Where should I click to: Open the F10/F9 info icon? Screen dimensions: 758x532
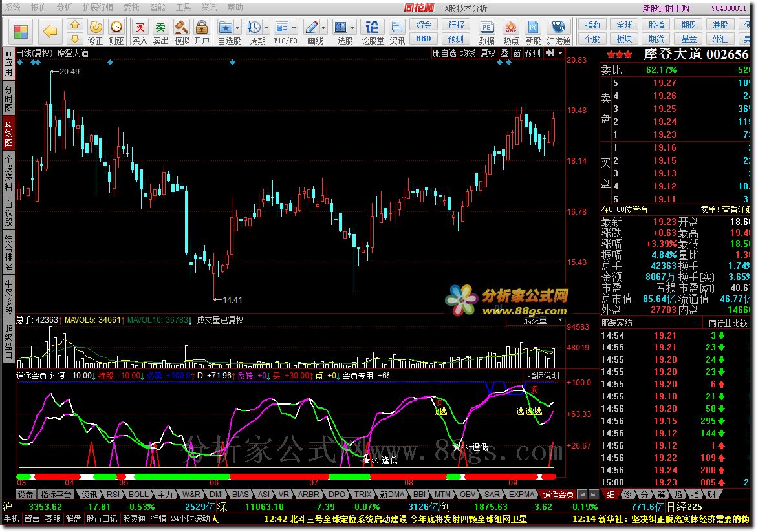tap(281, 27)
